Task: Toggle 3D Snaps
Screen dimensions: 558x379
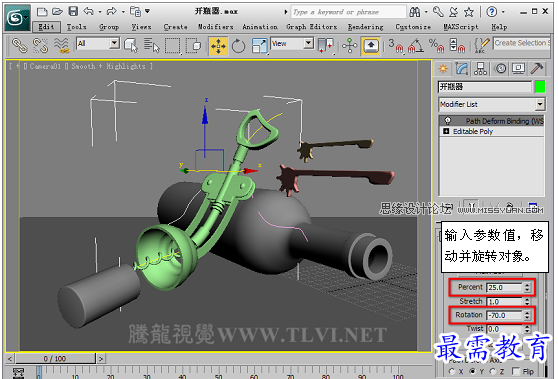Action: click(396, 46)
